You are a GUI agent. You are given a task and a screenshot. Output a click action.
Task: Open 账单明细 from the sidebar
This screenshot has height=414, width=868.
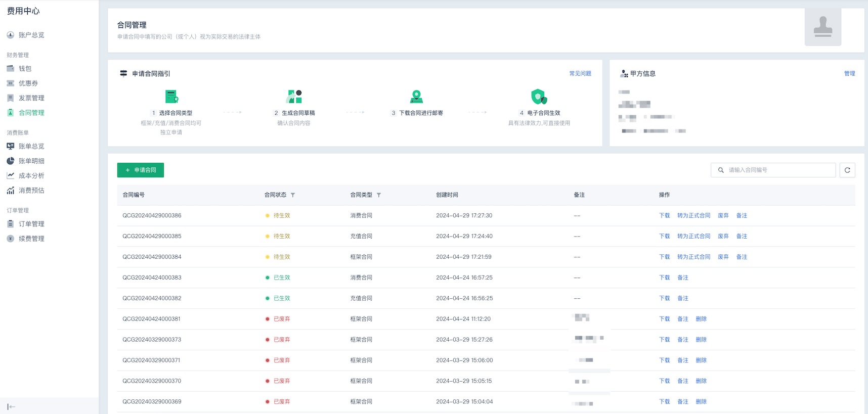[31, 161]
